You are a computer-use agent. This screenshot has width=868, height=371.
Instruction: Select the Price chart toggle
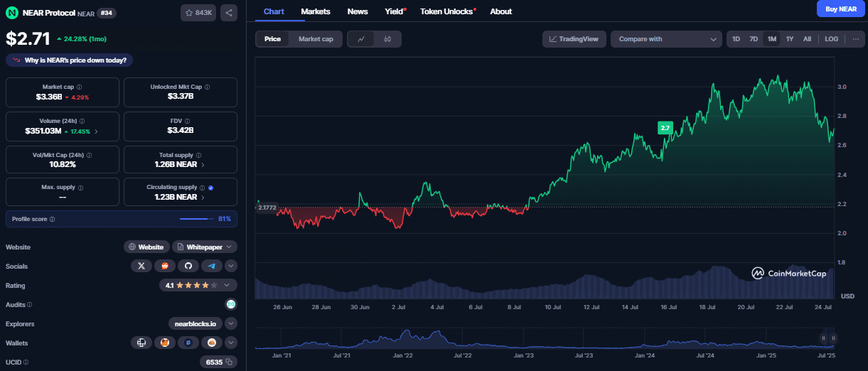point(272,39)
